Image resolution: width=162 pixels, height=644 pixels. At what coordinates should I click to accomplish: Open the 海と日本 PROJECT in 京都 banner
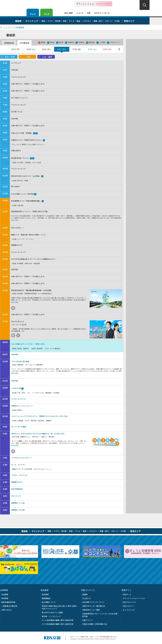(60, 552)
